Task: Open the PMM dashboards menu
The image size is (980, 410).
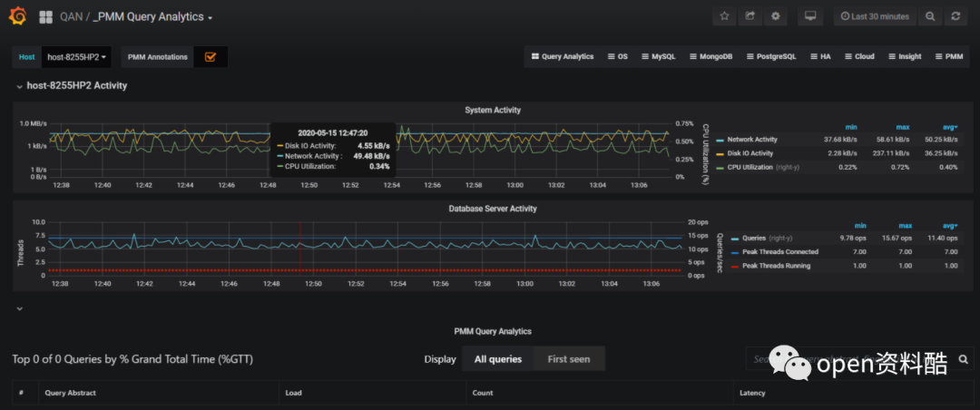Action: click(x=949, y=56)
